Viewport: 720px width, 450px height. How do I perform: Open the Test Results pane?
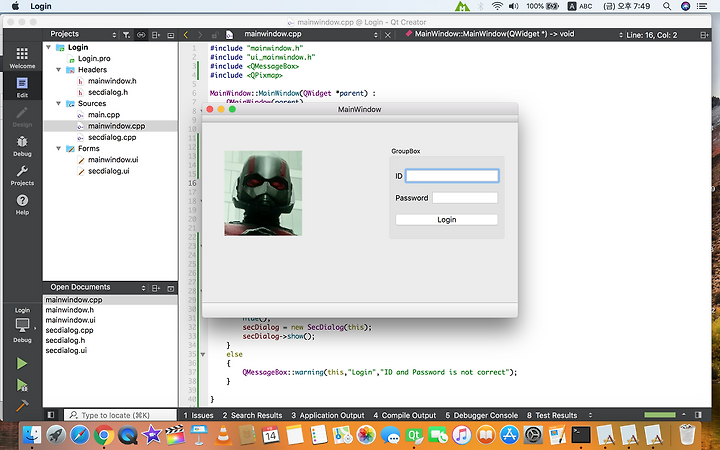pyautogui.click(x=552, y=415)
